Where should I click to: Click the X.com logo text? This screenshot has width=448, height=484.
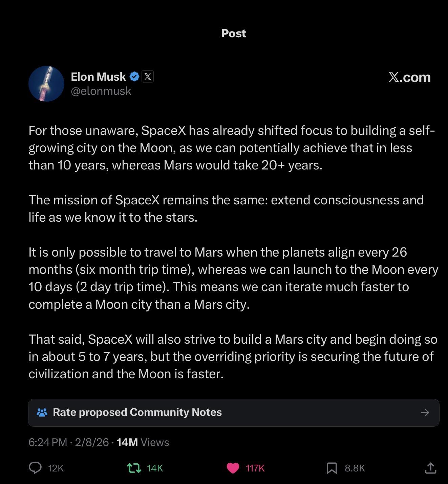click(409, 77)
